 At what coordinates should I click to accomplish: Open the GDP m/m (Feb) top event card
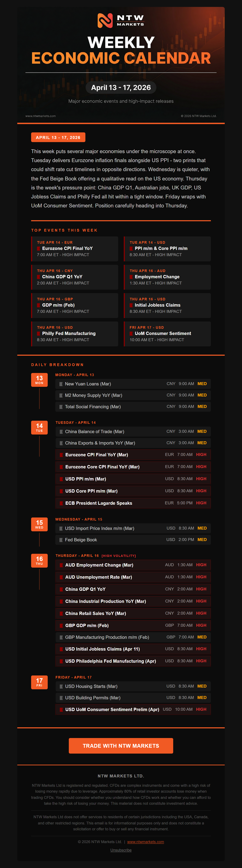(x=75, y=305)
